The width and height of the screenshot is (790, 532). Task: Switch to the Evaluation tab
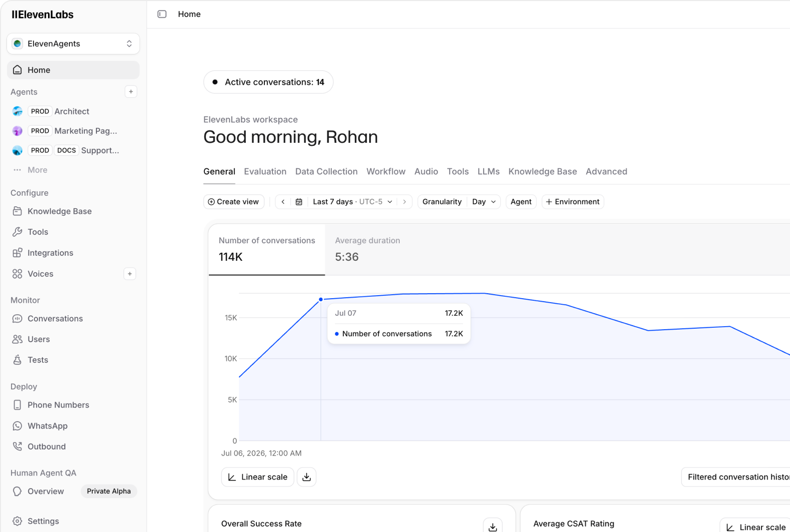point(265,171)
